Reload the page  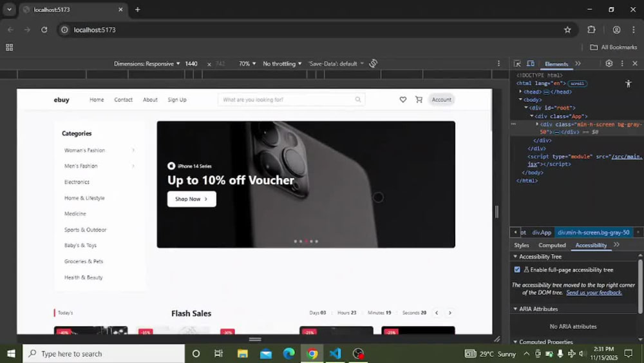pyautogui.click(x=44, y=30)
